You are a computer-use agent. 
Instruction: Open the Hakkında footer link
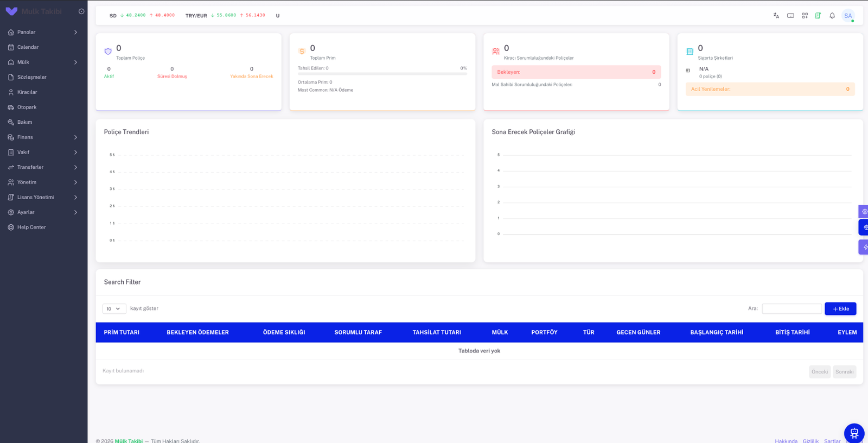click(x=786, y=441)
